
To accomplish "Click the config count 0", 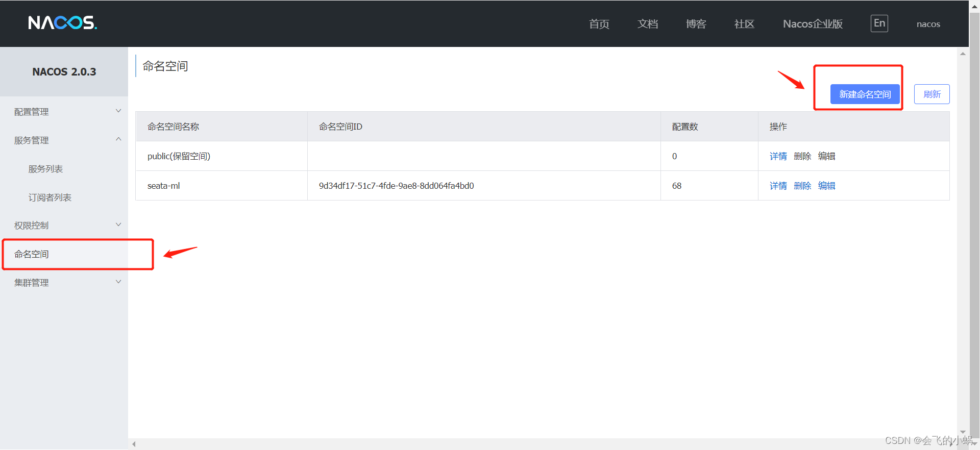I will point(674,156).
